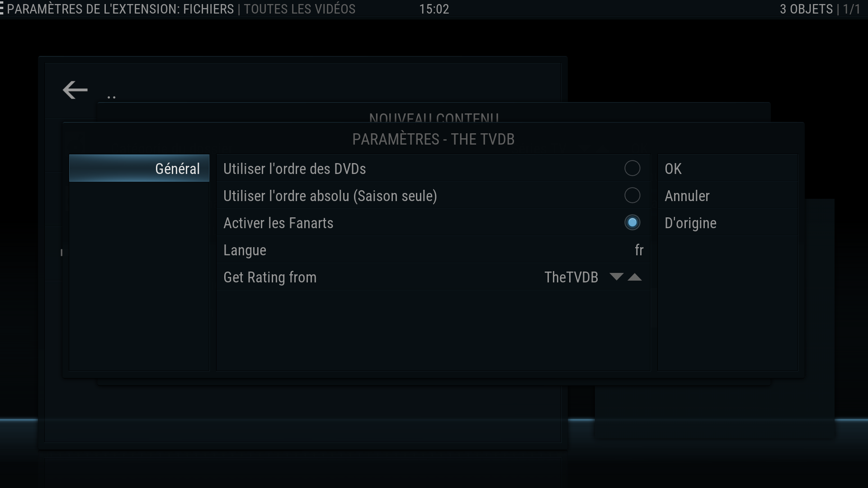Click the up arrow next to TheTVDB
This screenshot has height=488, width=868.
[x=635, y=277]
